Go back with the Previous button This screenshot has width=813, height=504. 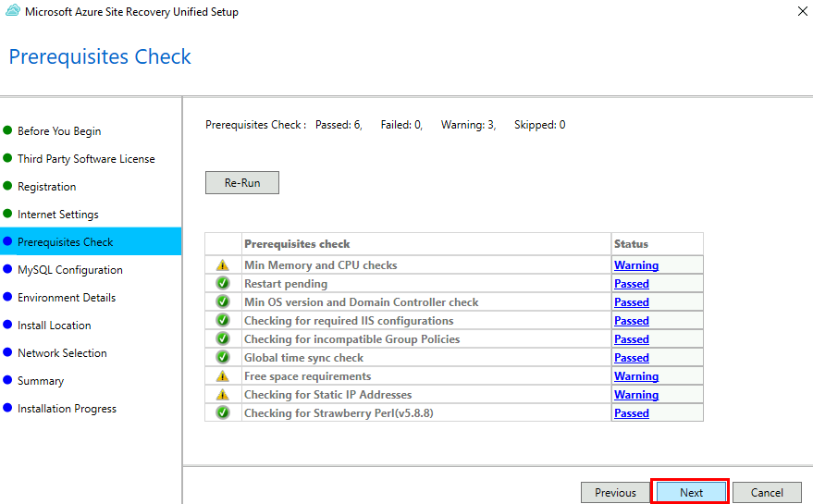click(615, 492)
